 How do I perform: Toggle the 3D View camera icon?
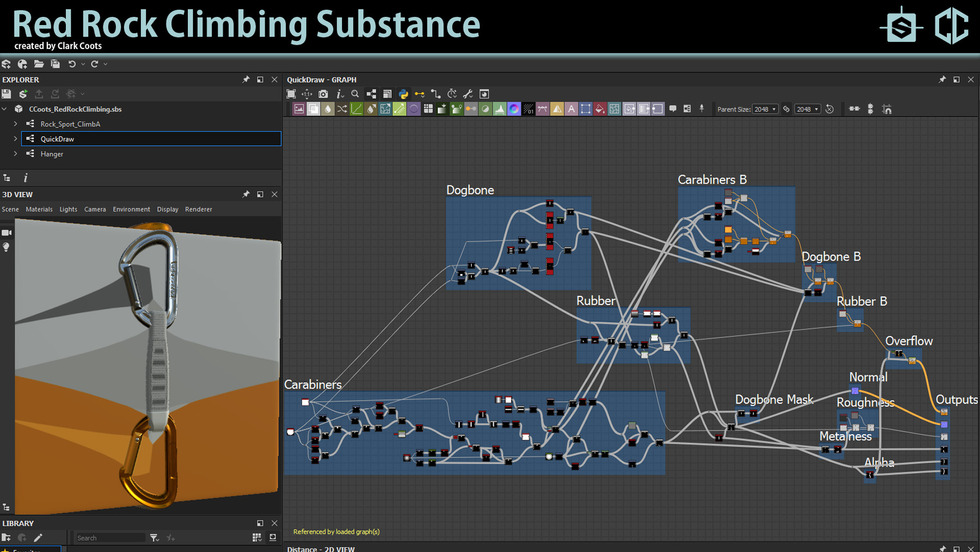[x=7, y=233]
